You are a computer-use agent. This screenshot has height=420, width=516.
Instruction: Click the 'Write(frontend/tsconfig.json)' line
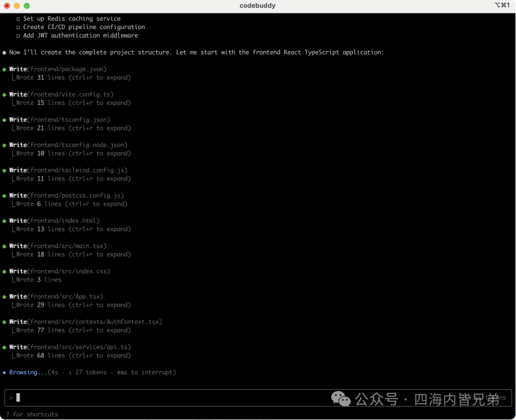tap(60, 120)
